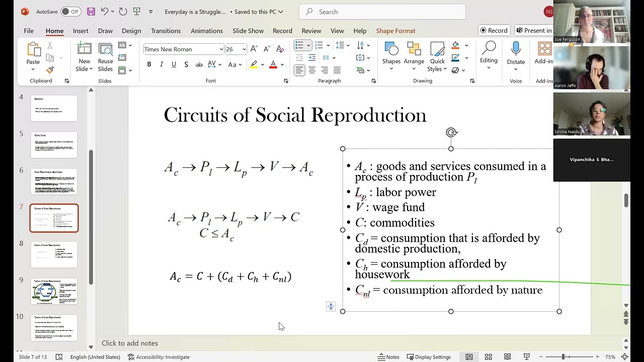Switch to the Shape Format tab
The image size is (644, 362).
395,31
